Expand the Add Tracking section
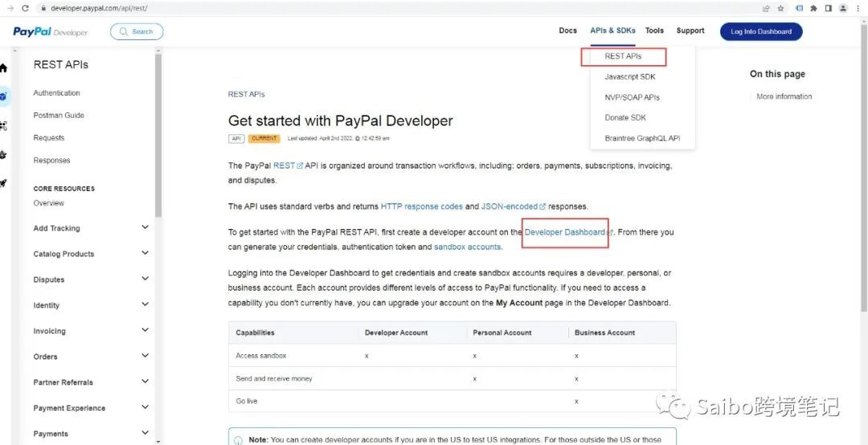 click(145, 227)
